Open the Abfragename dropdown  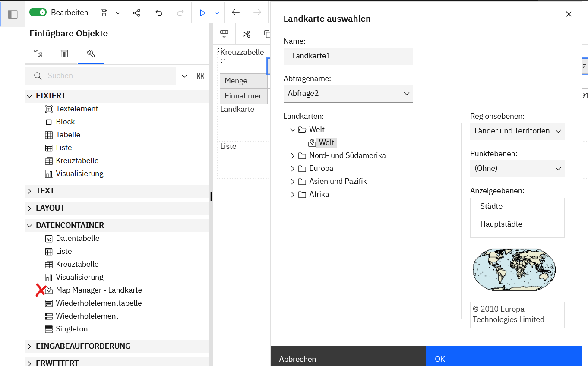pos(348,93)
